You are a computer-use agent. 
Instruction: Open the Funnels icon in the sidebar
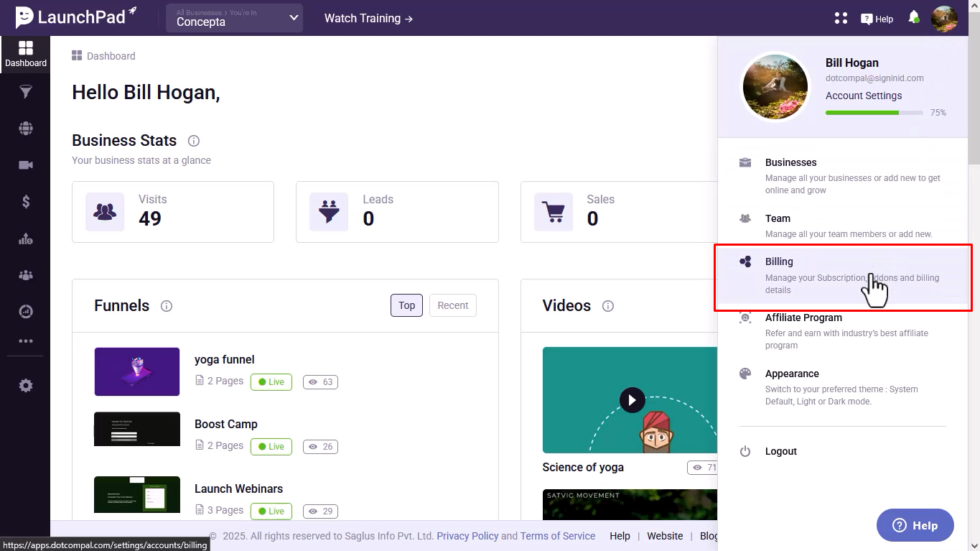point(26,91)
